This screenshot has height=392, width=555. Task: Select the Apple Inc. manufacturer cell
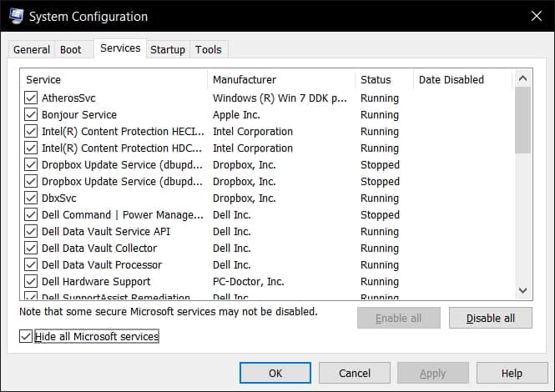click(x=236, y=114)
